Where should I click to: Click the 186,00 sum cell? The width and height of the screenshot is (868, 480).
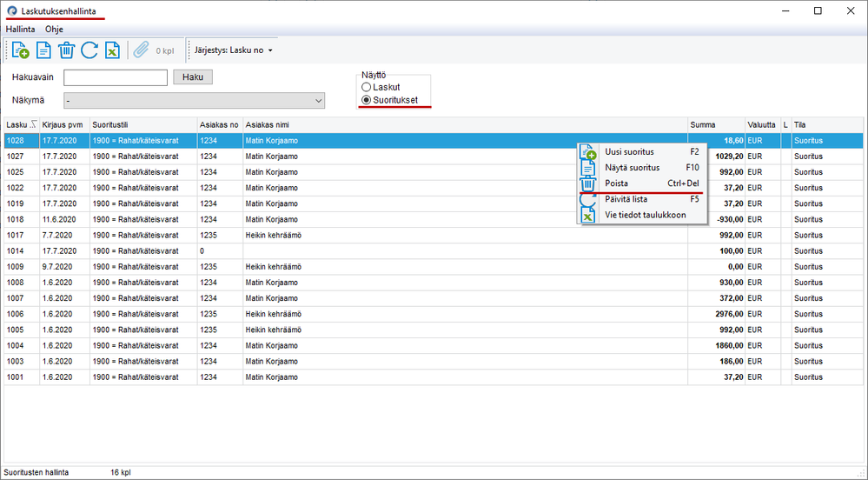(716, 362)
